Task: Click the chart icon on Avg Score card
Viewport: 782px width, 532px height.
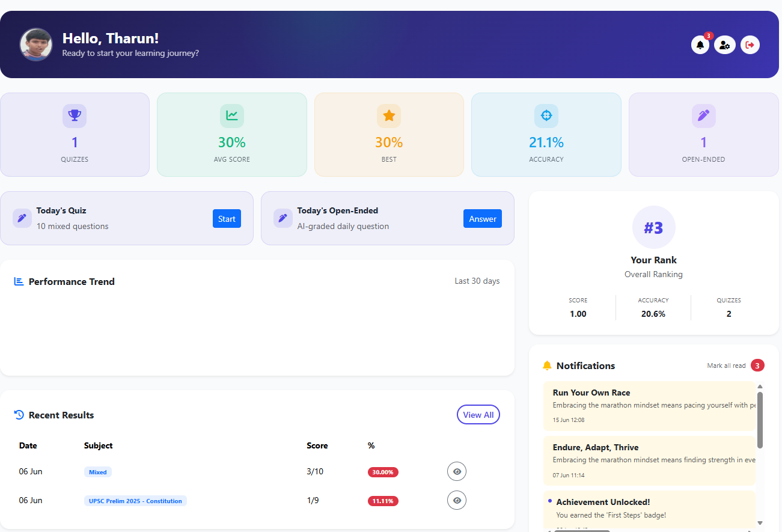Action: click(232, 116)
